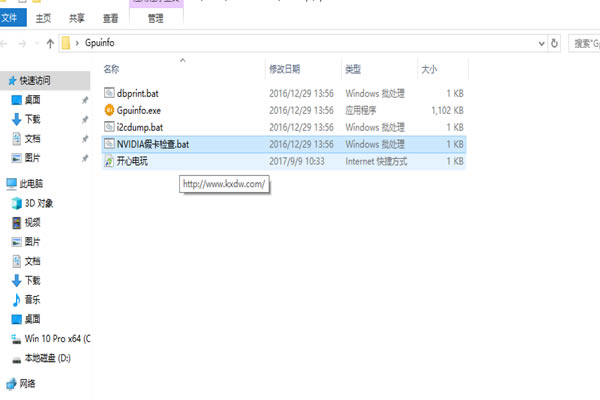Click the download arrow icon under 此电脑
This screenshot has height=400, width=600.
point(16,280)
